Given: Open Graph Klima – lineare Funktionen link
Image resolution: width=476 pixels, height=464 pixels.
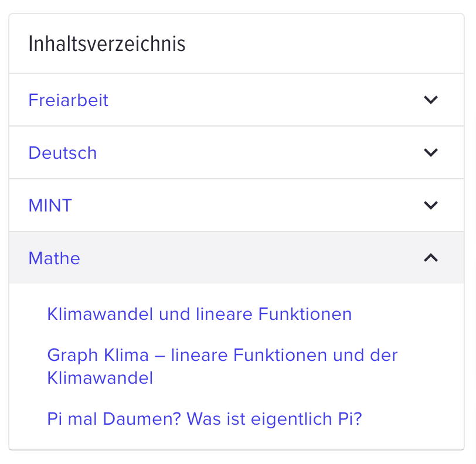Looking at the screenshot, I should 222,366.
